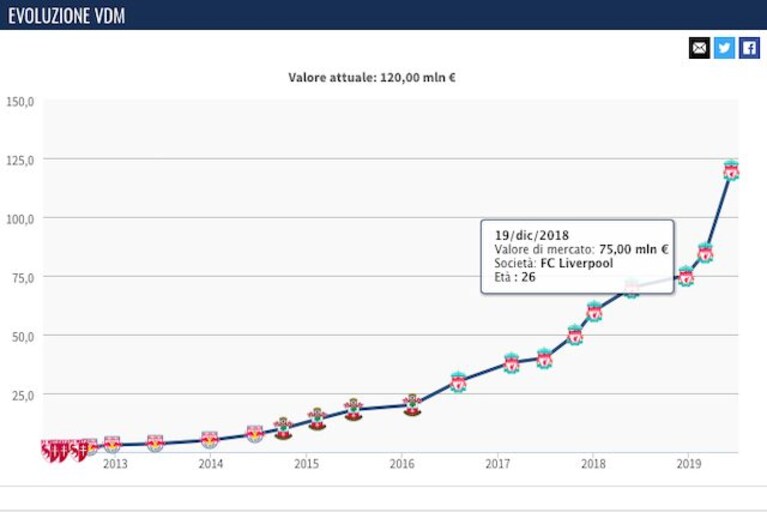Click the Red Bull crest marker at mid-2013
Viewport: 767px width, 512px height.
click(155, 443)
